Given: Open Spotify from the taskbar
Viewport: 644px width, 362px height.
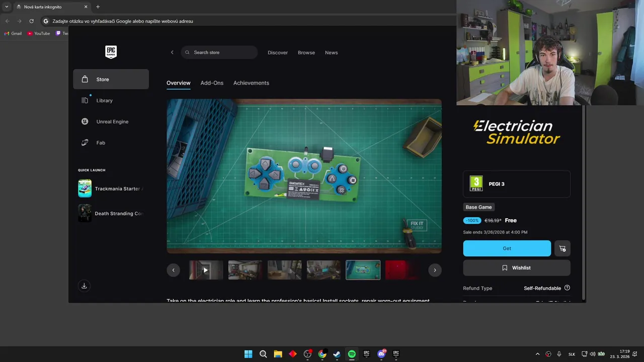Looking at the screenshot, I should coord(352,354).
